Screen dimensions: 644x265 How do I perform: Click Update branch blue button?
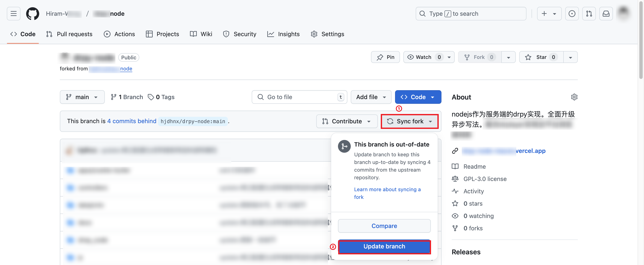(x=384, y=246)
